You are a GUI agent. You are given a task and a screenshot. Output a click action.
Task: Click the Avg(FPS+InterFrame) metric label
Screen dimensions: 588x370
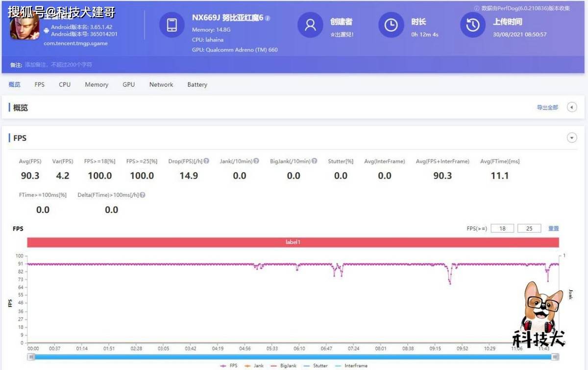click(x=442, y=161)
